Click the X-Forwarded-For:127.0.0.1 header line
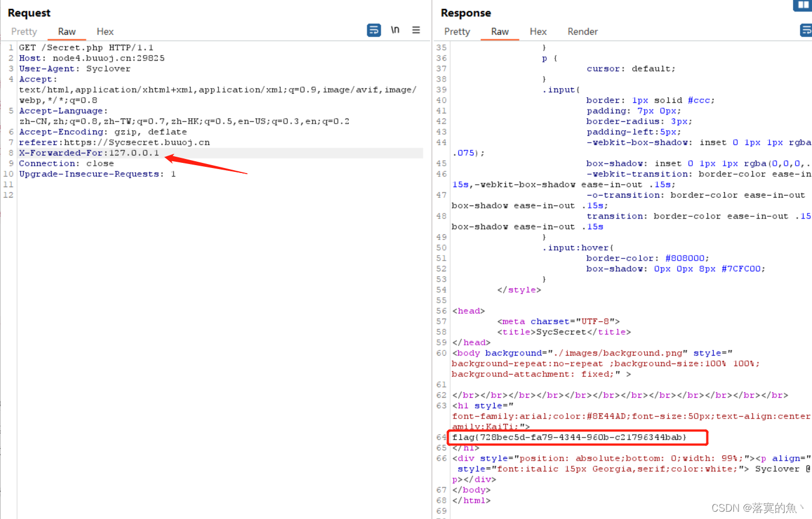 89,153
